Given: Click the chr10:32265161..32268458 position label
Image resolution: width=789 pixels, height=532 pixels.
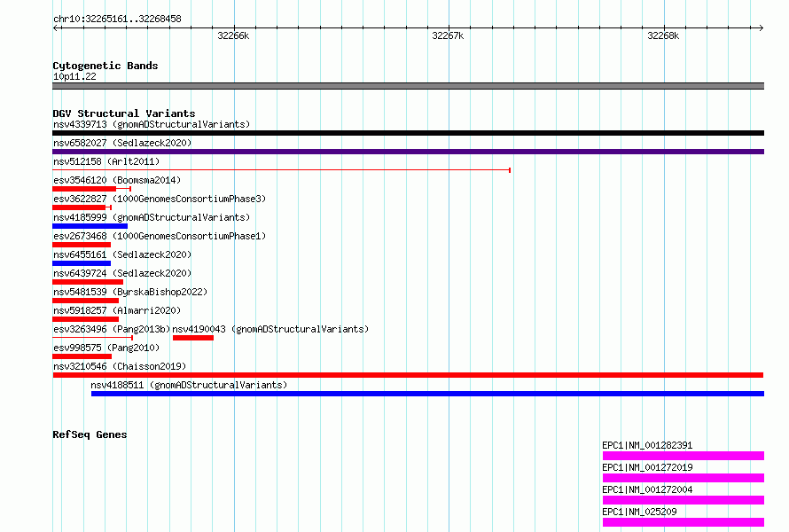Looking at the screenshot, I should point(117,20).
